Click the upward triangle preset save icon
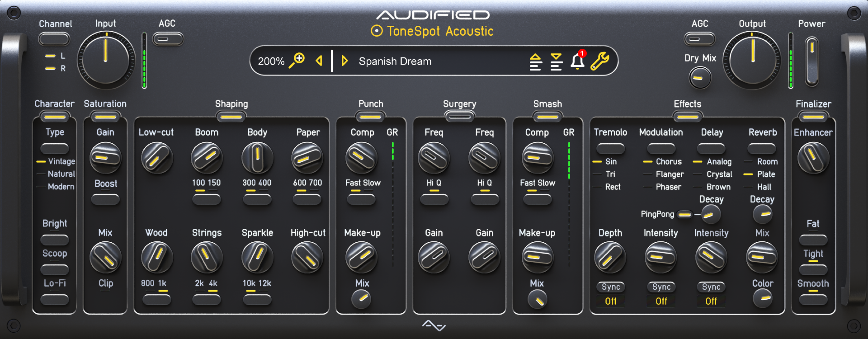 (x=535, y=61)
